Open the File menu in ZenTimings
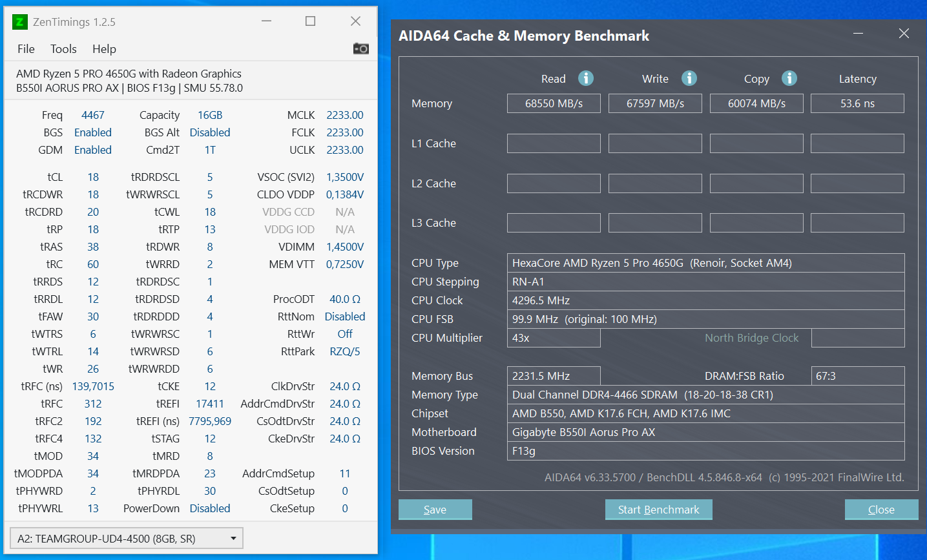Image resolution: width=927 pixels, height=560 pixels. click(x=26, y=49)
